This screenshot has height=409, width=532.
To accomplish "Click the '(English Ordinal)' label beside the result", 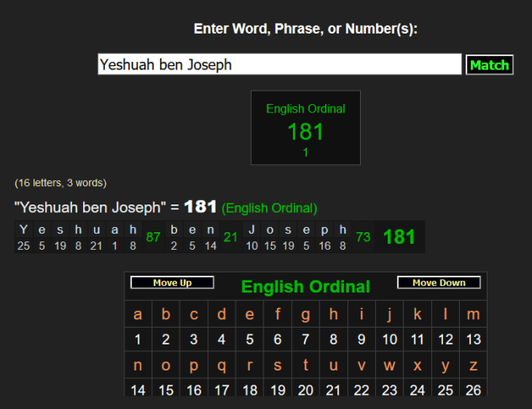I will tap(269, 208).
